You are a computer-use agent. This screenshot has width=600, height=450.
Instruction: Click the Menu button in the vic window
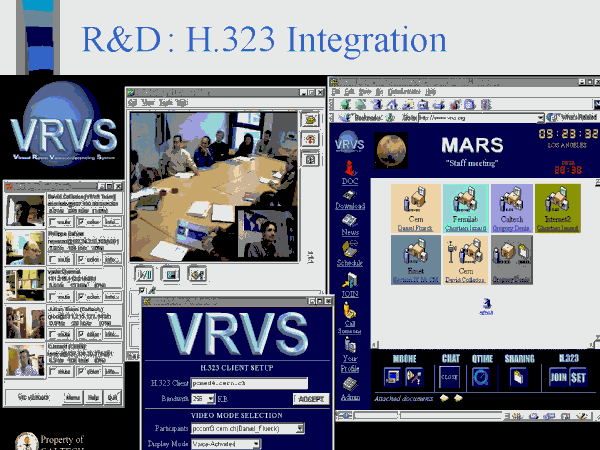coord(73,398)
